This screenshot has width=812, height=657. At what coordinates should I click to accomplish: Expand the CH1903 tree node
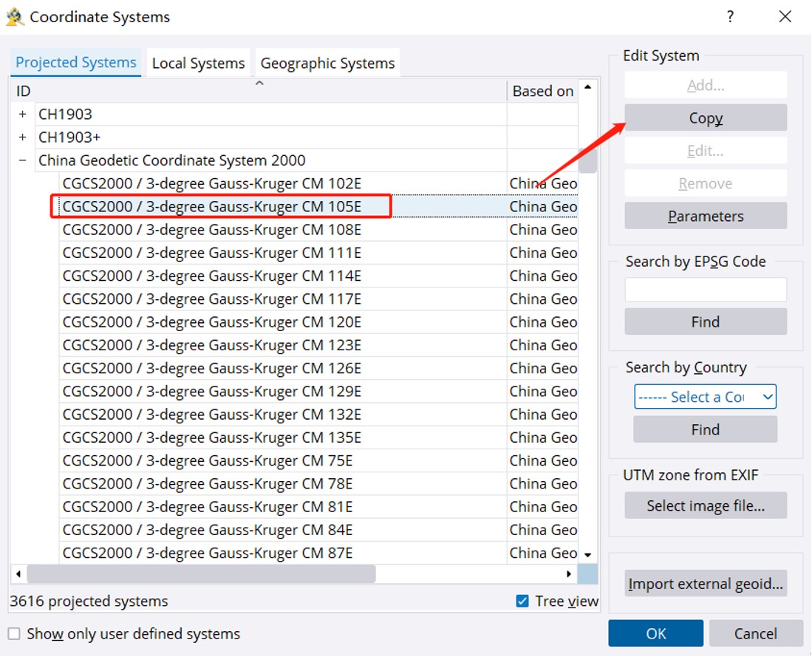coord(22,115)
